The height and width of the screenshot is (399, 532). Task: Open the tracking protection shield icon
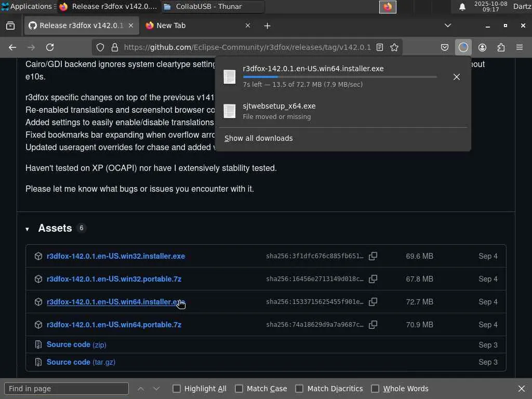pyautogui.click(x=100, y=47)
